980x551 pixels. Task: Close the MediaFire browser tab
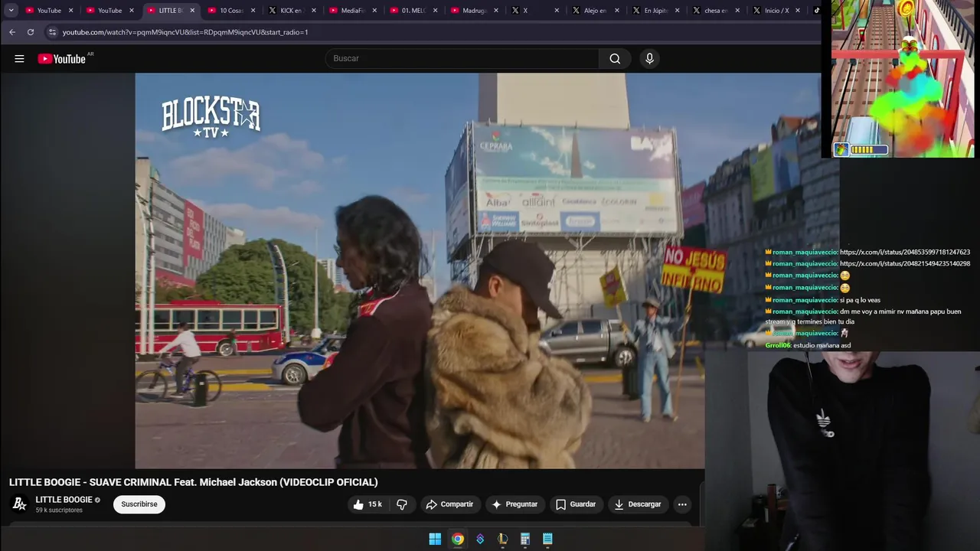point(374,11)
